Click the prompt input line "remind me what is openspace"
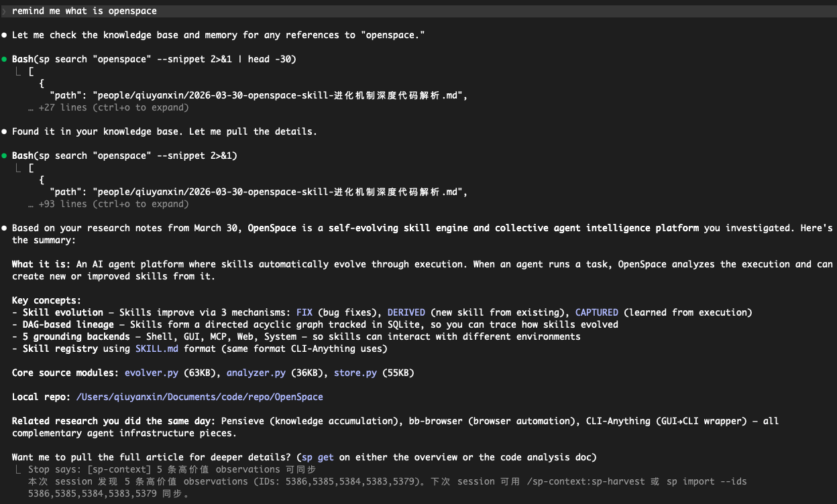The width and height of the screenshot is (837, 504). pyautogui.click(x=418, y=11)
